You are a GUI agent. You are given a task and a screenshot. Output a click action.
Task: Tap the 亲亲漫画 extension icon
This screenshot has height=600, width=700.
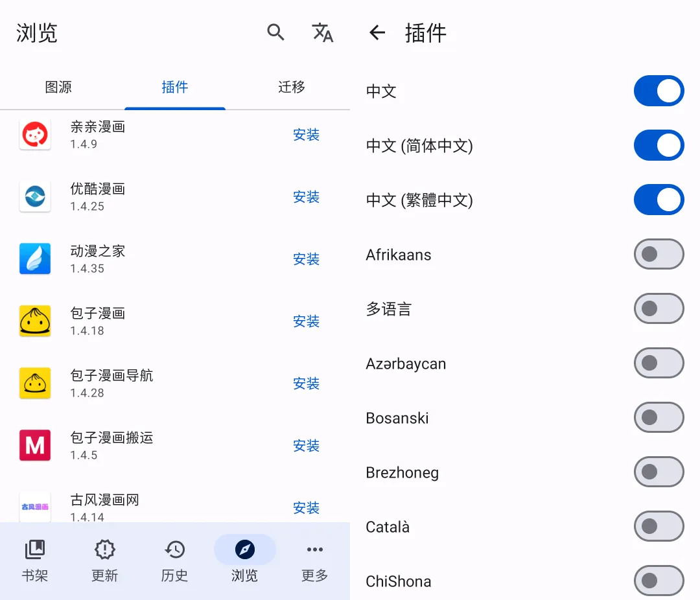point(35,134)
